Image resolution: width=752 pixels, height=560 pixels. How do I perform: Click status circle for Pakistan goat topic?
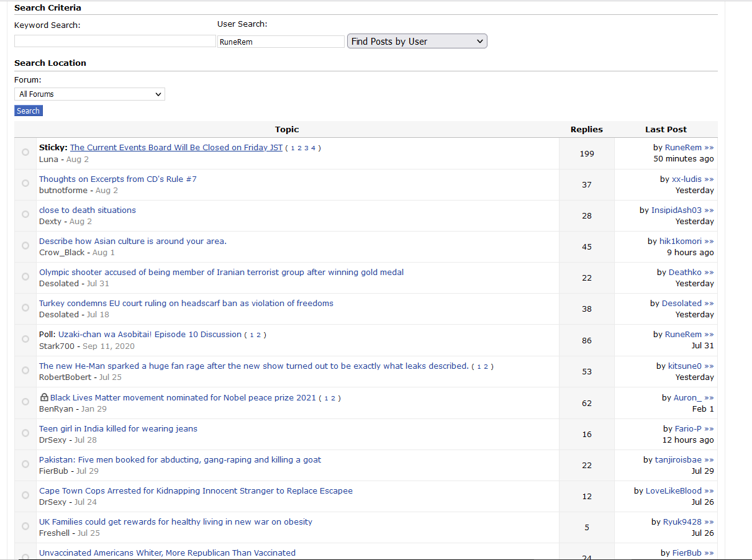click(x=25, y=464)
